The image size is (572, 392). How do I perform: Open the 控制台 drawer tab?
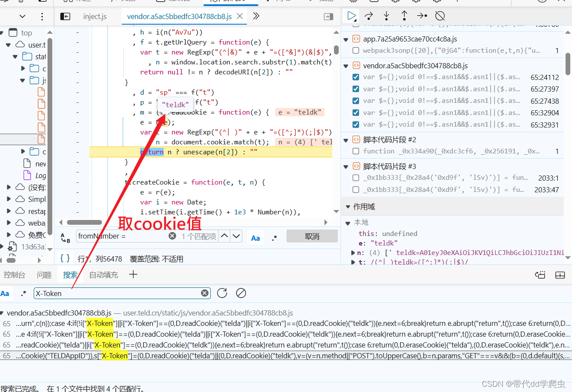(x=14, y=275)
